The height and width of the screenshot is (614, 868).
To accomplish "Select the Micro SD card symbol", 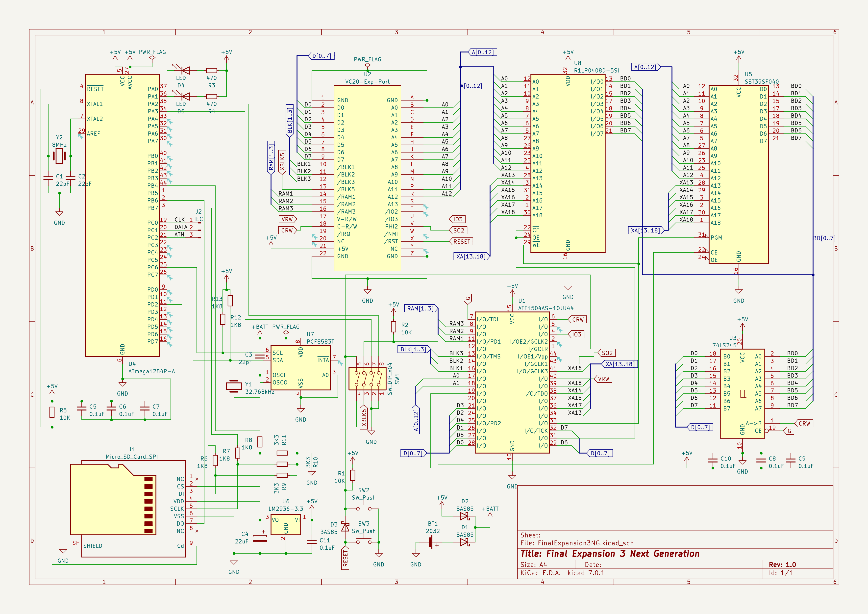I will click(x=128, y=509).
